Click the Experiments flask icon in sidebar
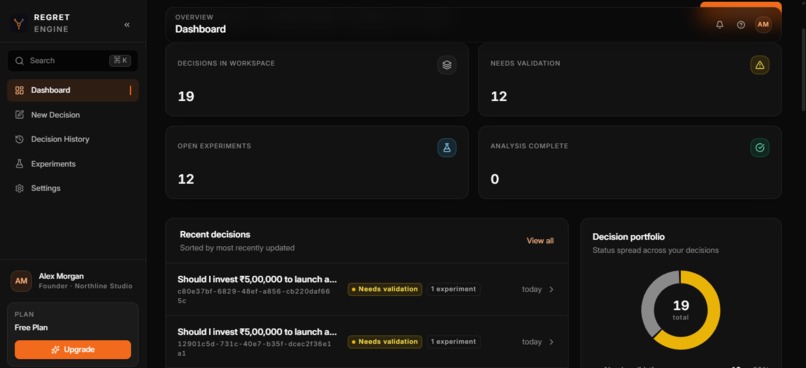The image size is (806, 368). (20, 164)
